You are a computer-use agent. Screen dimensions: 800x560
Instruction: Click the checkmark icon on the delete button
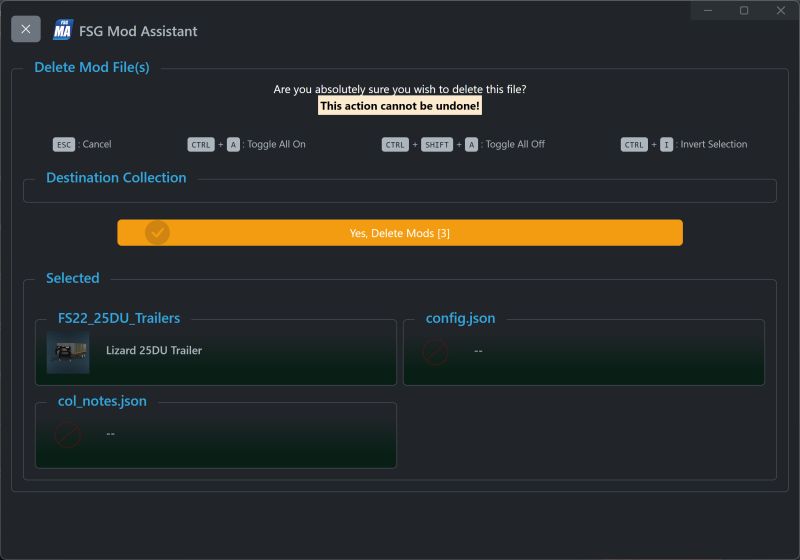tap(157, 233)
